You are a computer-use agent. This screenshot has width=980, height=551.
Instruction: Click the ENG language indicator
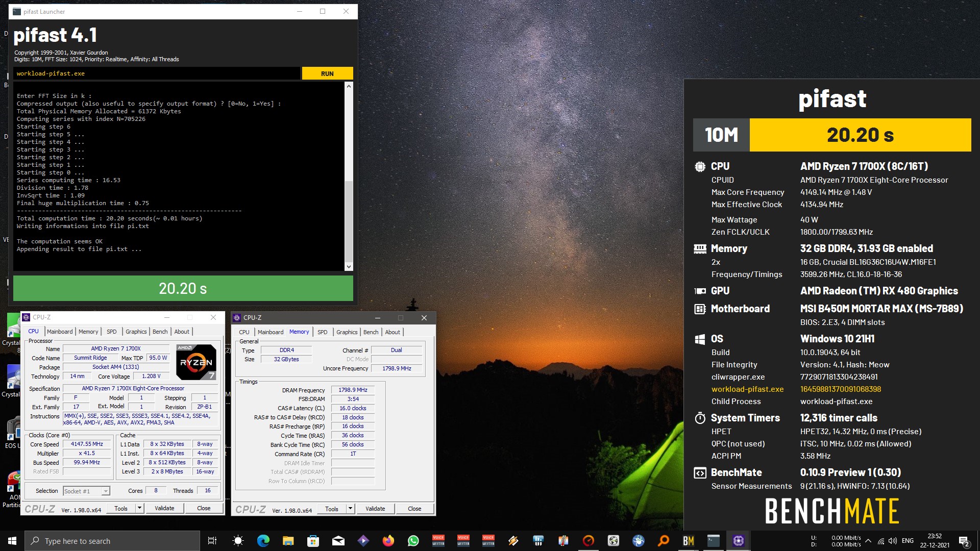(x=908, y=541)
